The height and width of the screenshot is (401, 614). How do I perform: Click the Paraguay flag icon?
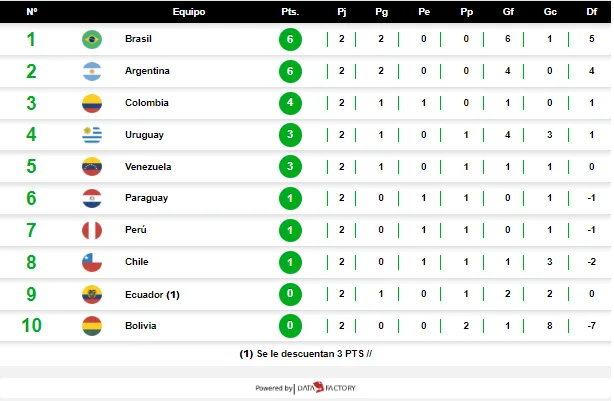pos(92,198)
